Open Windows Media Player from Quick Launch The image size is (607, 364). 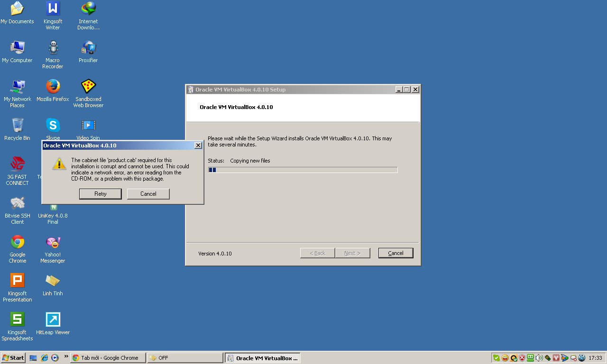(x=55, y=358)
